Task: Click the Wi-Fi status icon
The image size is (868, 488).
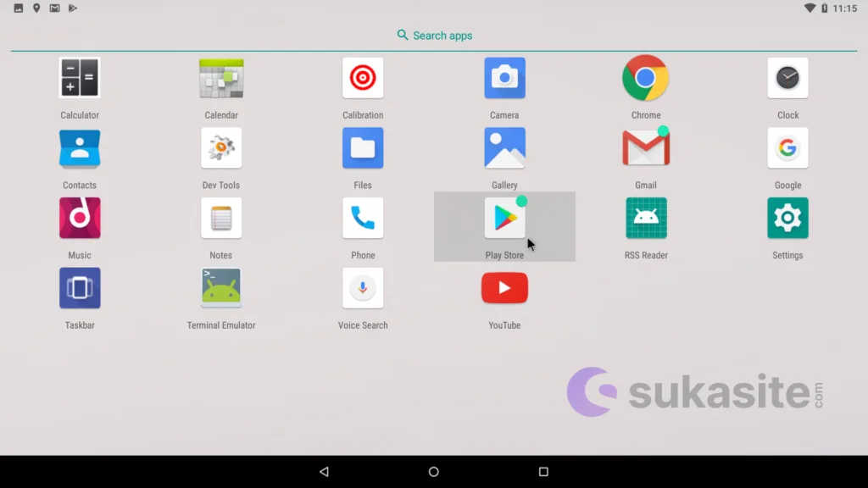Action: 810,8
